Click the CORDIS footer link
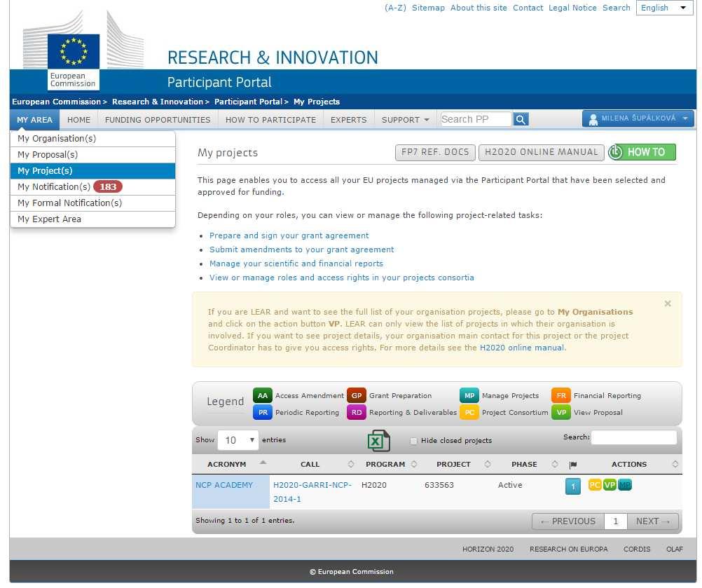702x588 pixels. pos(637,549)
